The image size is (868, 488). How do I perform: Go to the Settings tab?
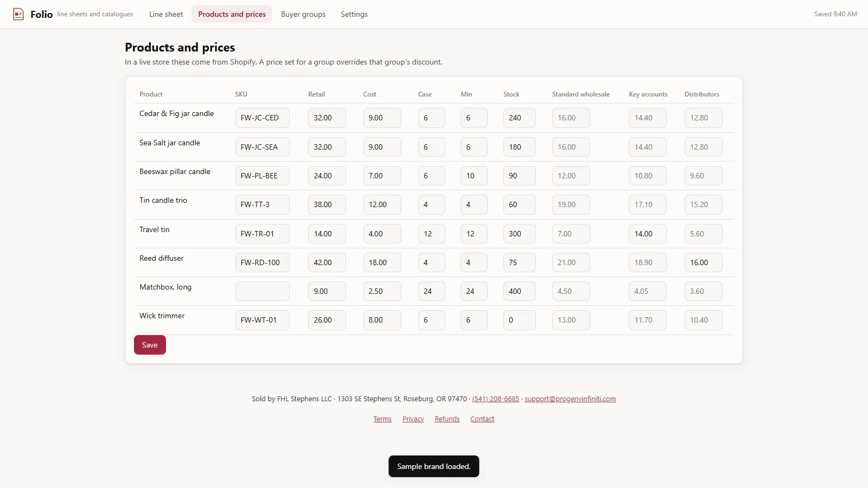coord(354,14)
